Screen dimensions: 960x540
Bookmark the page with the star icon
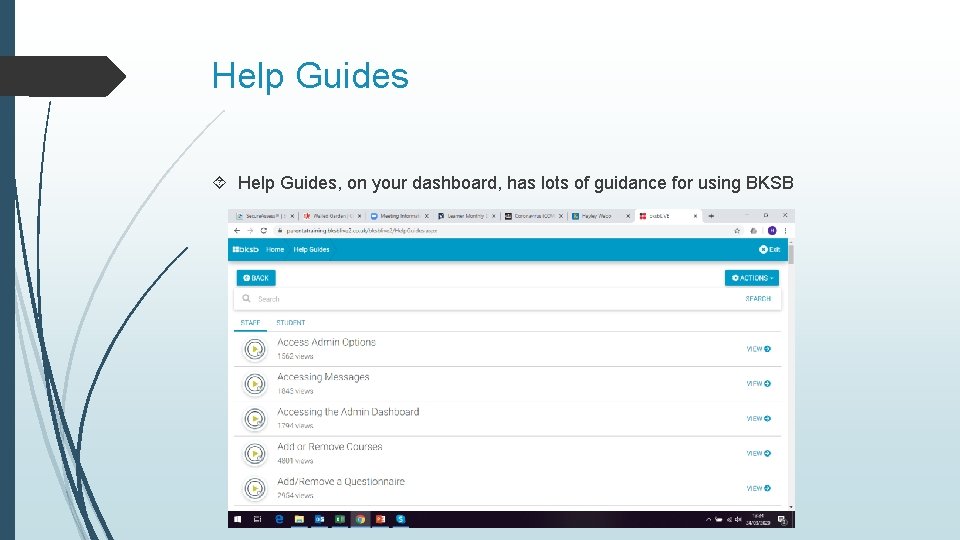click(737, 231)
